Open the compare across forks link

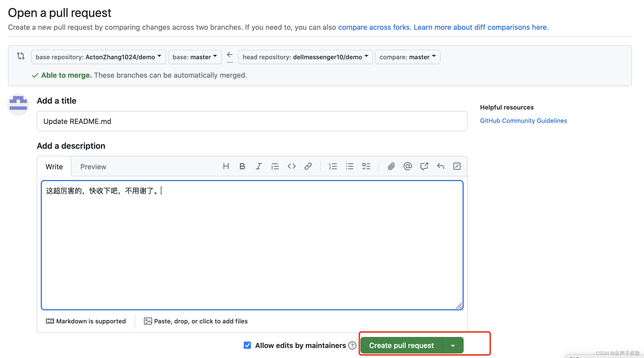pyautogui.click(x=374, y=27)
